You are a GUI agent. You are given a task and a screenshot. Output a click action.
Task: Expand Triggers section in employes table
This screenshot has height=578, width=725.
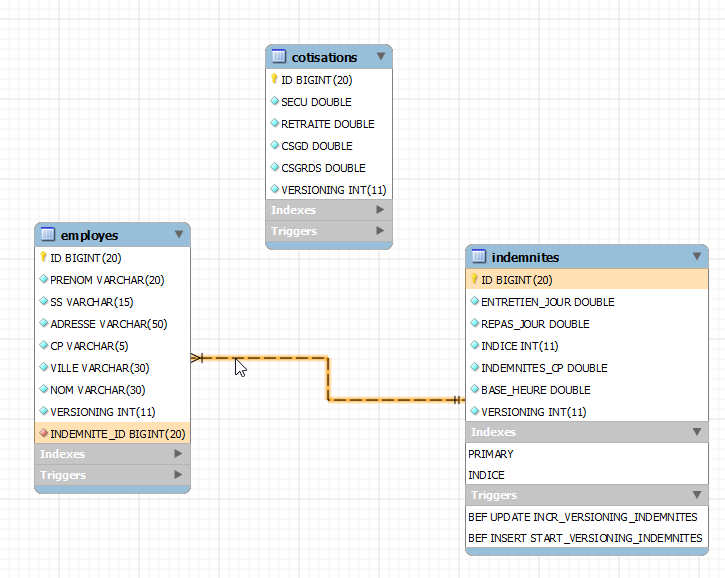click(179, 475)
